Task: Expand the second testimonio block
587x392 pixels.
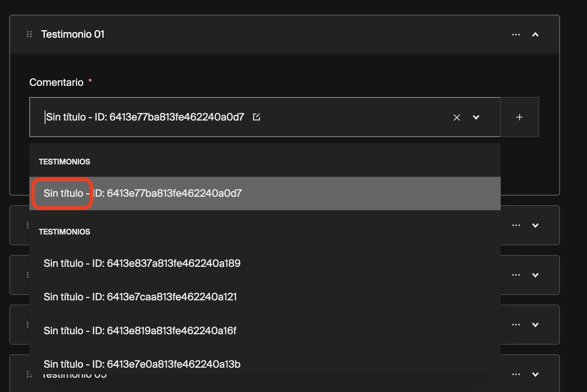Action: 535,225
